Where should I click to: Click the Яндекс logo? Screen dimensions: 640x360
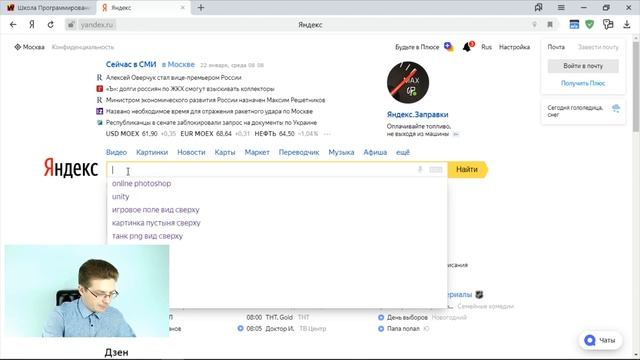pos(71,168)
